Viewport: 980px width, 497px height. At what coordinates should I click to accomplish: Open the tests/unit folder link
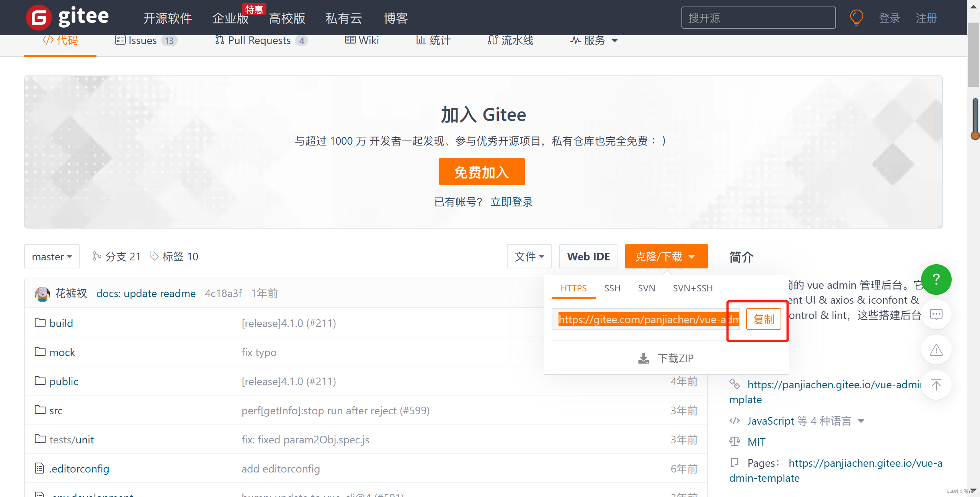point(71,440)
